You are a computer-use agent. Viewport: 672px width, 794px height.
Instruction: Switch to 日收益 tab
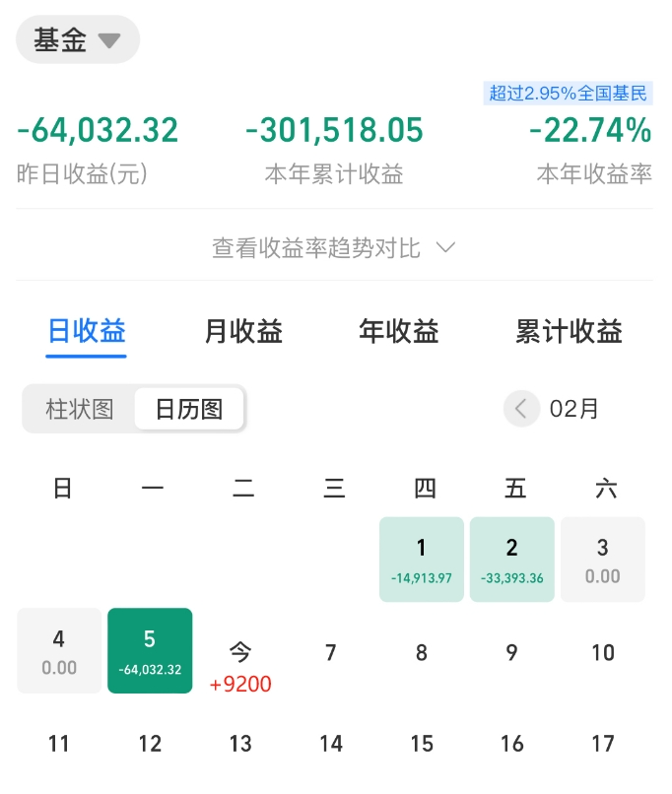click(86, 332)
